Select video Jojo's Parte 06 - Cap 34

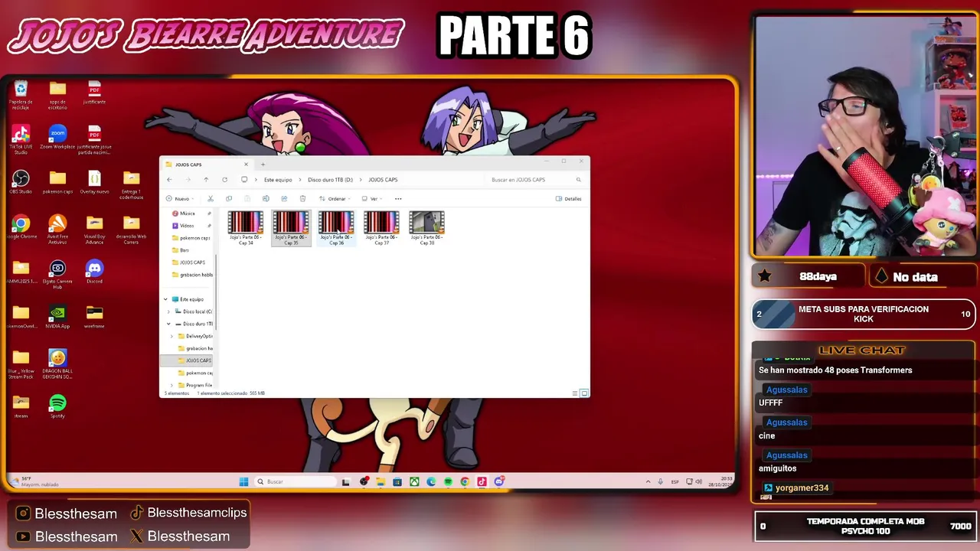246,228
